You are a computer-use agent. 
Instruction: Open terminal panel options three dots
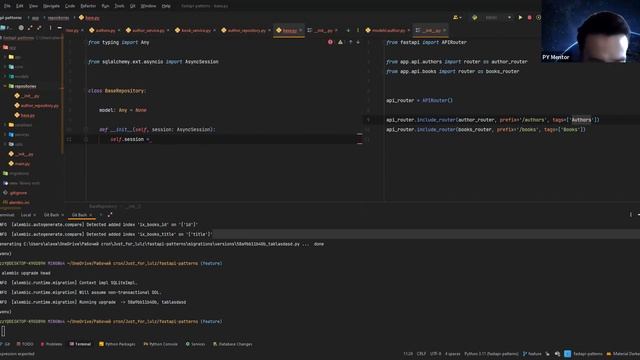coord(631,215)
